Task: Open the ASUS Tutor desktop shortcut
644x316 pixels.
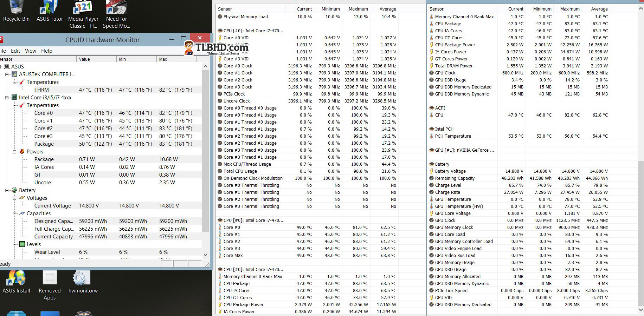Action: tap(50, 11)
